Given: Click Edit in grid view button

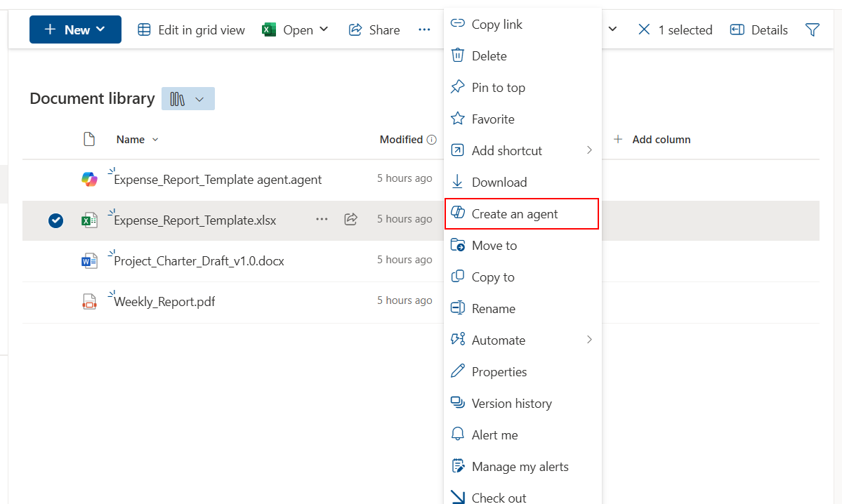Looking at the screenshot, I should (x=191, y=29).
